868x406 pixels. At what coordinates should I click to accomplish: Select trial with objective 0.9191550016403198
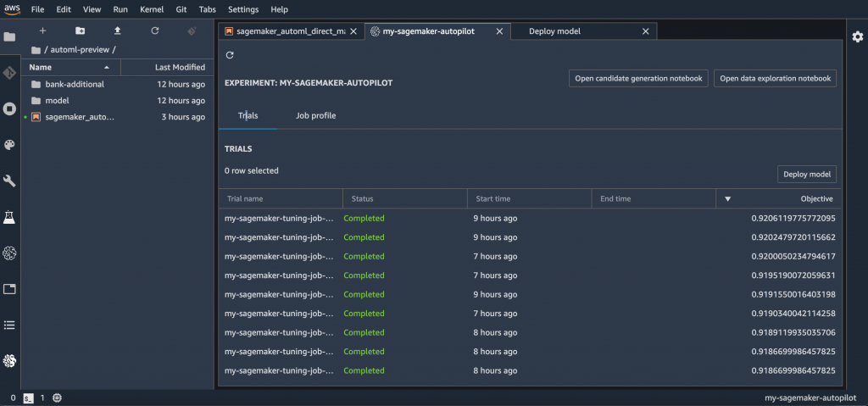coord(530,295)
